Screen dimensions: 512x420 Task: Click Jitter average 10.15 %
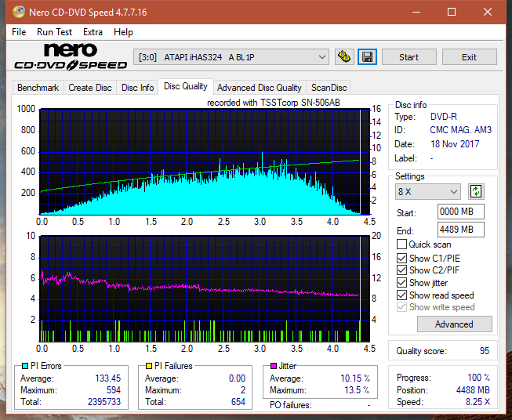pos(355,378)
